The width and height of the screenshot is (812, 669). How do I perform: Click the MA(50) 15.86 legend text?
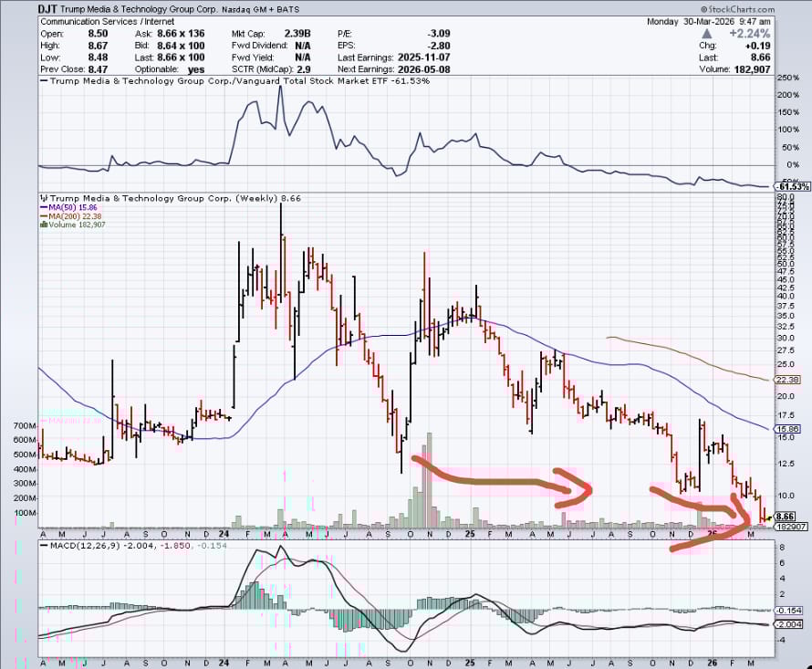click(72, 207)
